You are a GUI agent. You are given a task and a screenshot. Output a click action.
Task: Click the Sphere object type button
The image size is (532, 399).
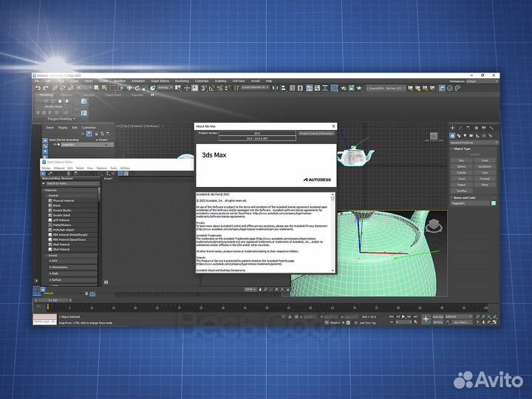(461, 166)
